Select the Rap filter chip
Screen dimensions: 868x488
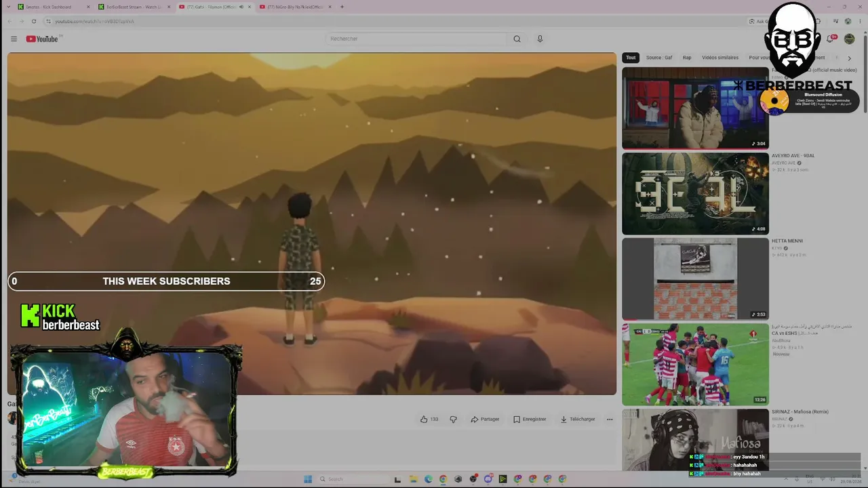click(687, 58)
